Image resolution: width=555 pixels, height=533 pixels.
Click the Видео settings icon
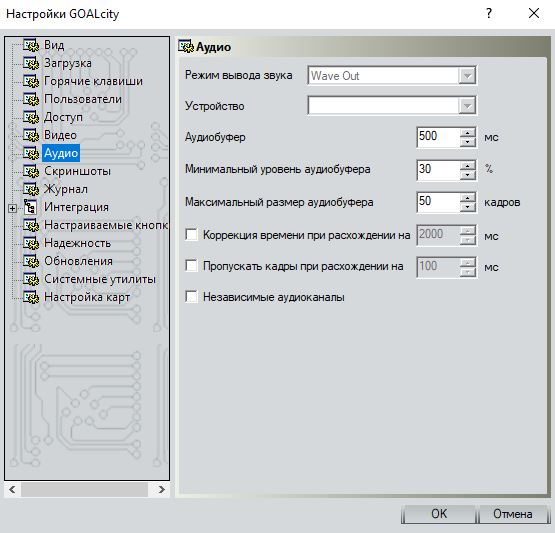[x=31, y=135]
